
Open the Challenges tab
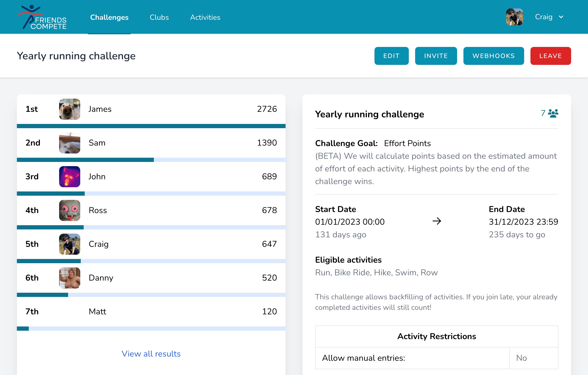pos(109,17)
